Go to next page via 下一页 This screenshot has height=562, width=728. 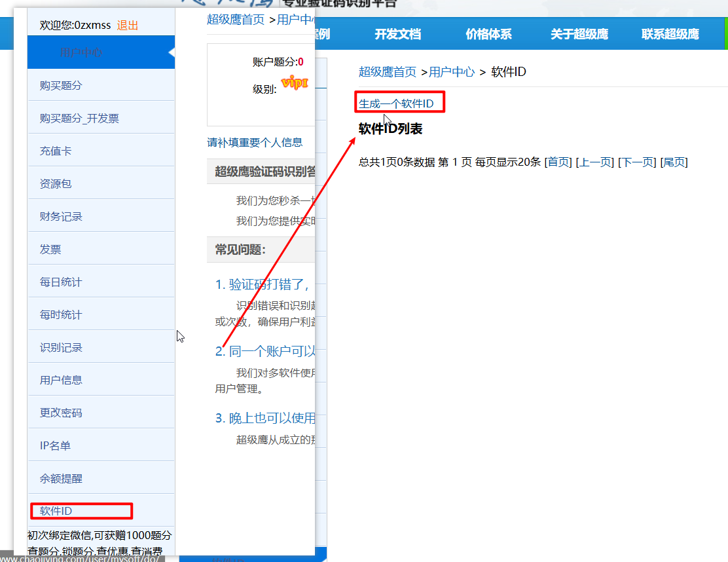point(637,162)
